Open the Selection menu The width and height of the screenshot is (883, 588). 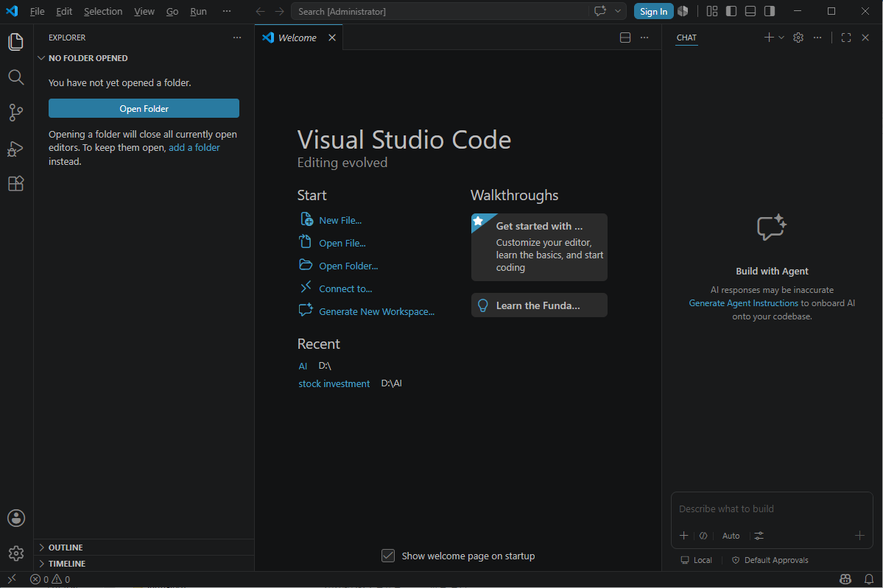(x=103, y=11)
